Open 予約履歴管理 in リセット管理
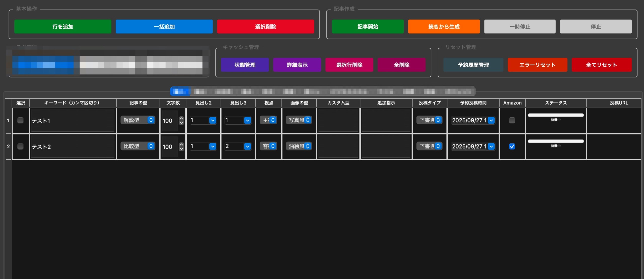The width and height of the screenshot is (644, 279). pos(473,65)
